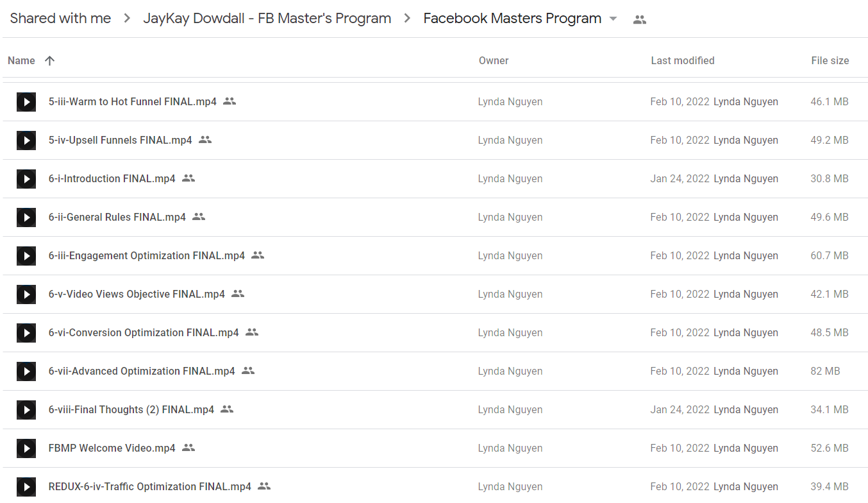The height and width of the screenshot is (503, 868).
Task: Click video icon of 6-ii-General Rules file
Action: click(26, 217)
